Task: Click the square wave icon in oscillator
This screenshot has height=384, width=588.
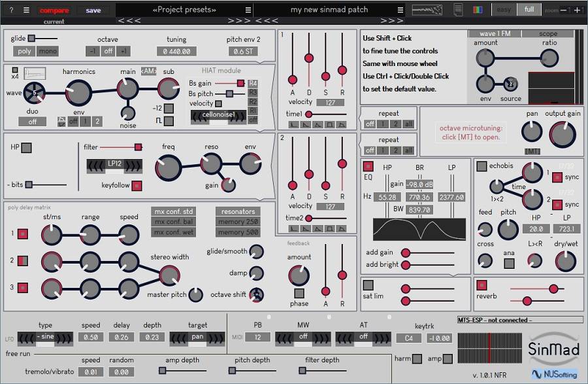Action: click(169, 121)
